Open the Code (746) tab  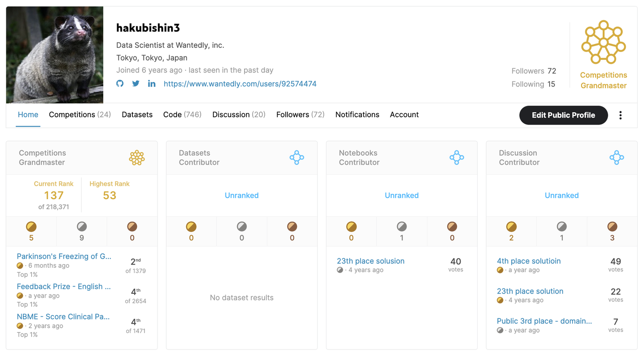click(x=182, y=115)
